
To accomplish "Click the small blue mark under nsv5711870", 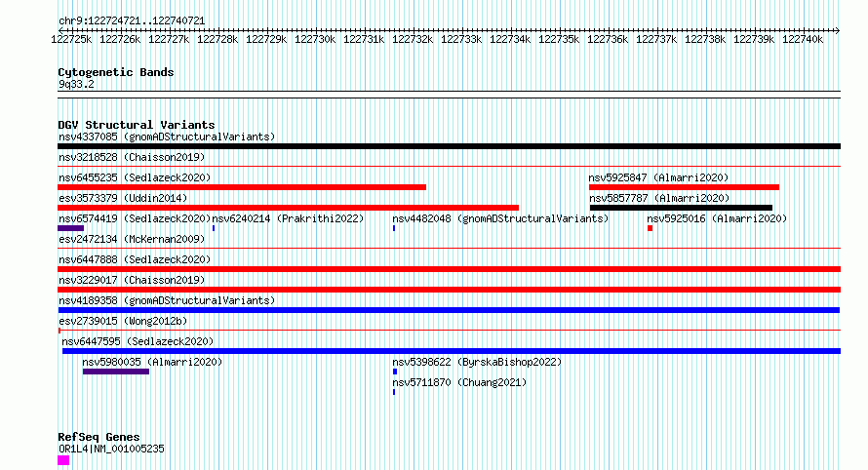I will coord(394,393).
